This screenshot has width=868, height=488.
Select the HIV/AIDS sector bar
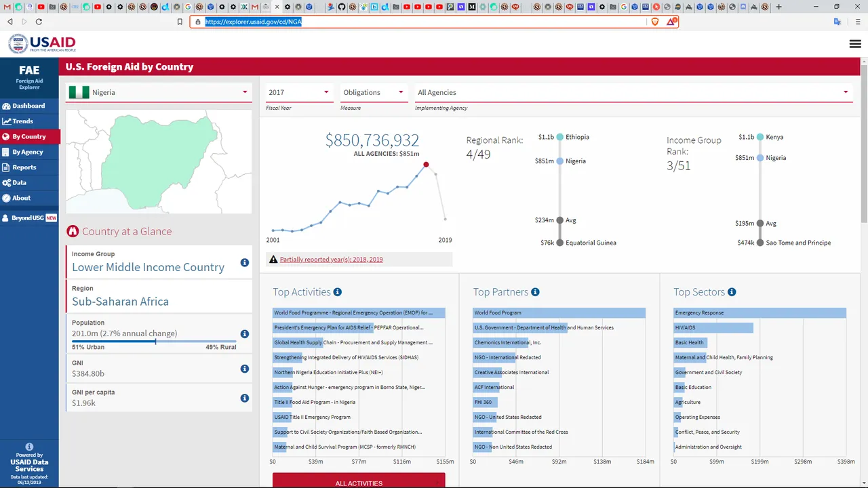click(x=713, y=328)
